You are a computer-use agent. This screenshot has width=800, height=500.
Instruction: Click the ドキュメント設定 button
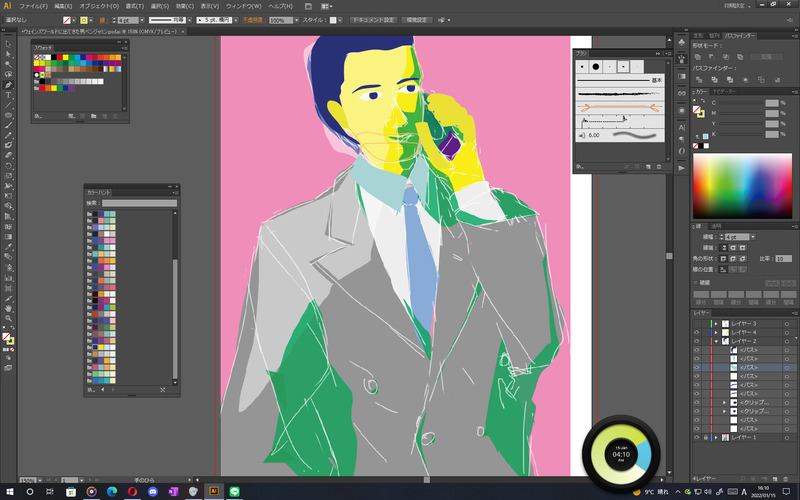point(372,19)
